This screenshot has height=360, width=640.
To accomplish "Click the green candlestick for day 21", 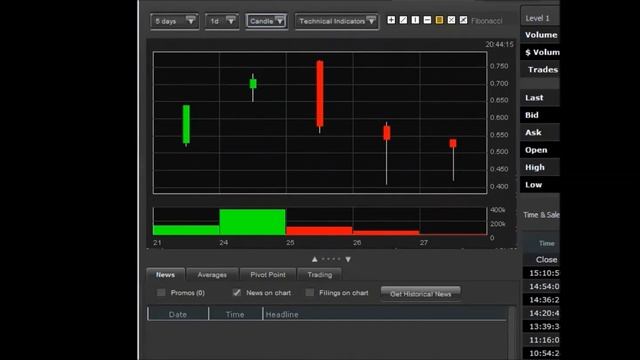I will tap(186, 124).
